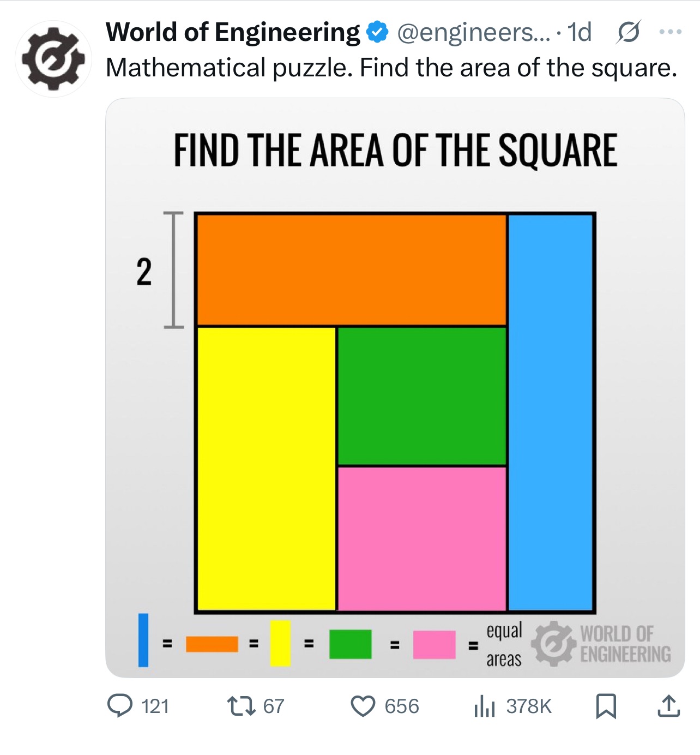700x755 pixels.
Task: Share the post with the upload arrow
Action: [669, 705]
